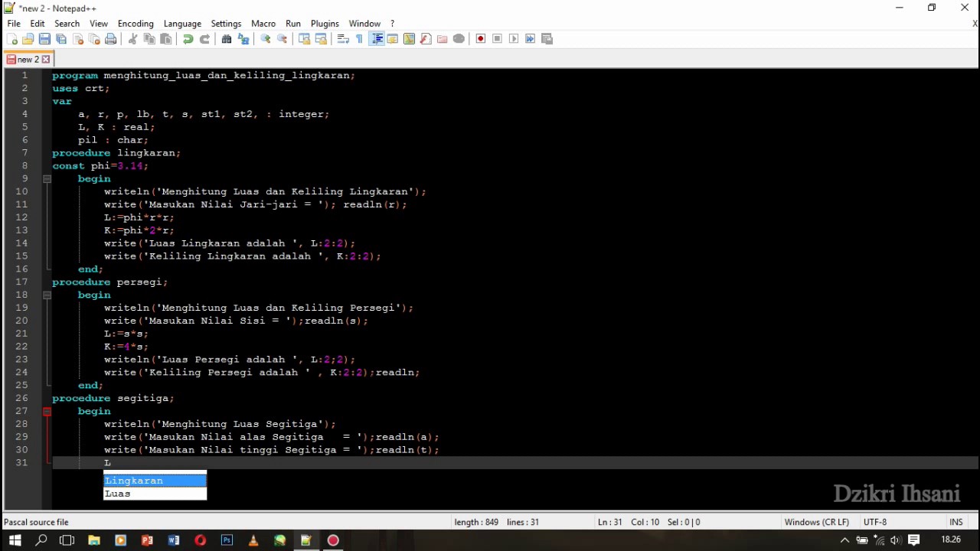Click line number 16 in the margin
980x551 pixels.
(x=21, y=269)
